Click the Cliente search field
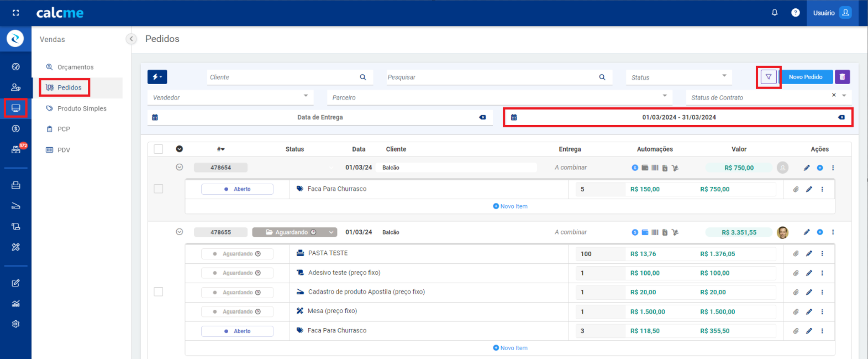 coord(283,77)
